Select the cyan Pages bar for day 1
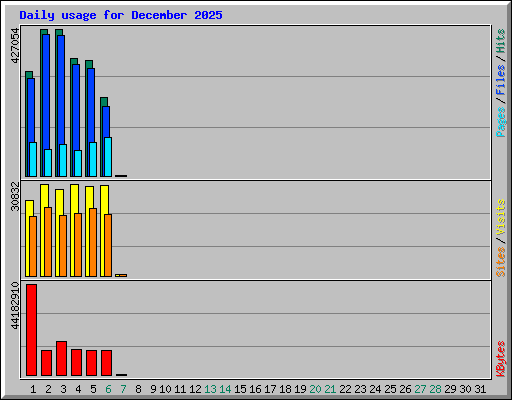Screen dimensions: 512x400 pos(33,159)
